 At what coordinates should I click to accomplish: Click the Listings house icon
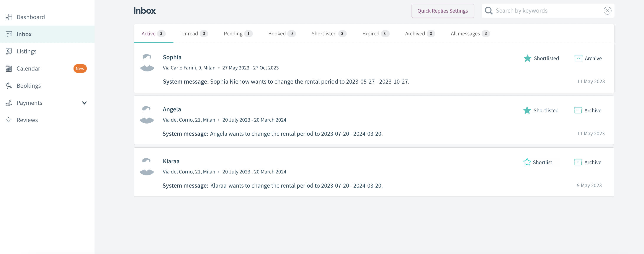pos(9,51)
